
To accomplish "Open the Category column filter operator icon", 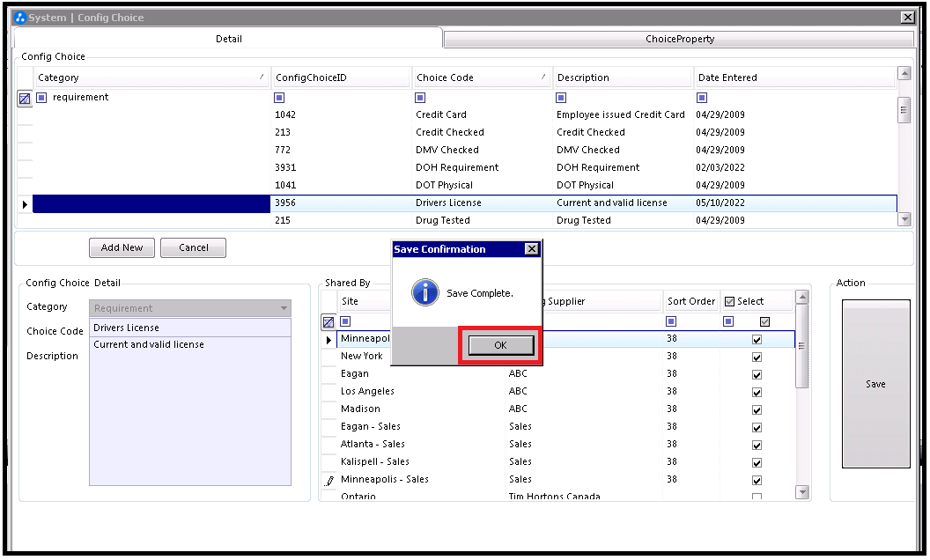I will (41, 97).
